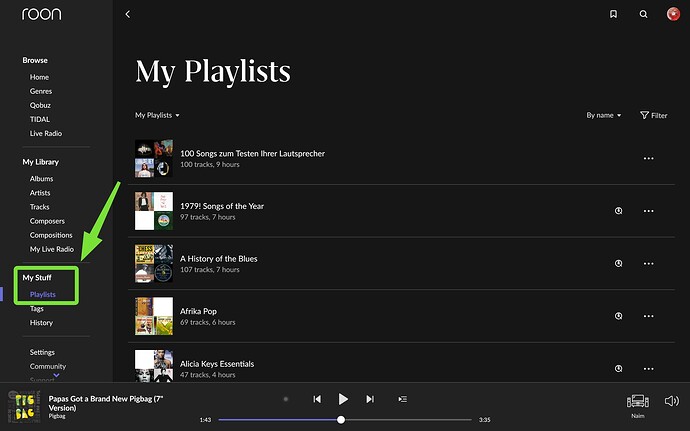Screen dimensions: 690x431
Task: Click the Papas Got a Brand New Pigbag title
Action: (x=106, y=403)
